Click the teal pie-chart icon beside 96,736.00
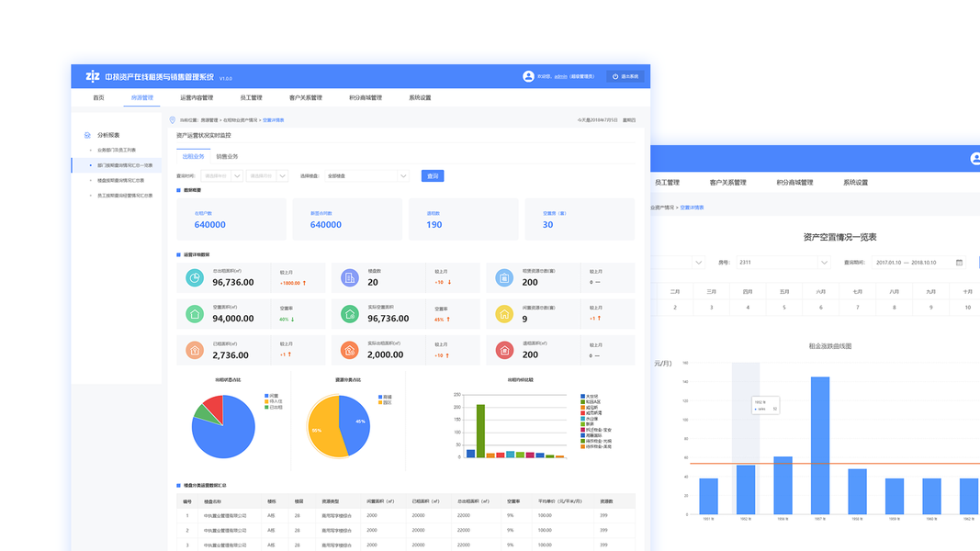 (195, 278)
